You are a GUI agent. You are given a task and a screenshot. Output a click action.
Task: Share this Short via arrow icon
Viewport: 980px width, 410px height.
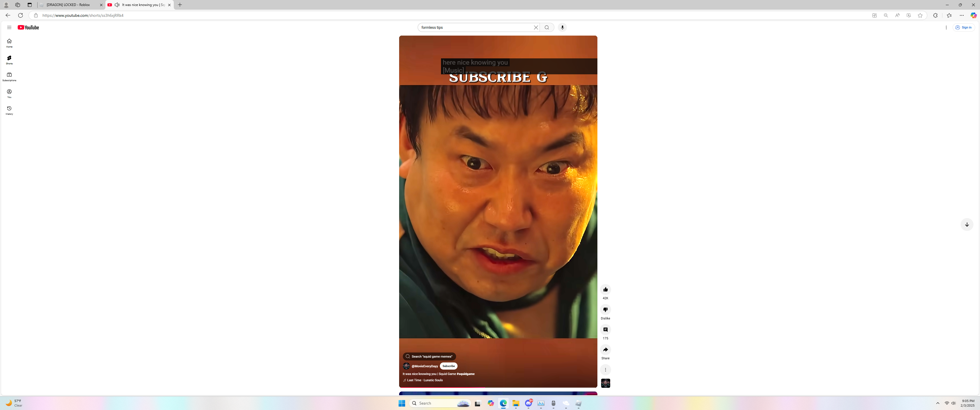tap(605, 350)
